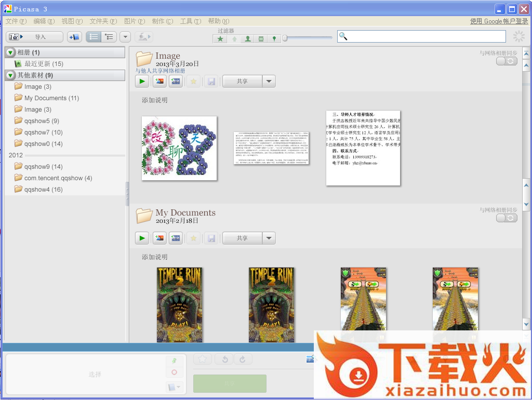Filter to show geotagged photos only

click(x=274, y=39)
